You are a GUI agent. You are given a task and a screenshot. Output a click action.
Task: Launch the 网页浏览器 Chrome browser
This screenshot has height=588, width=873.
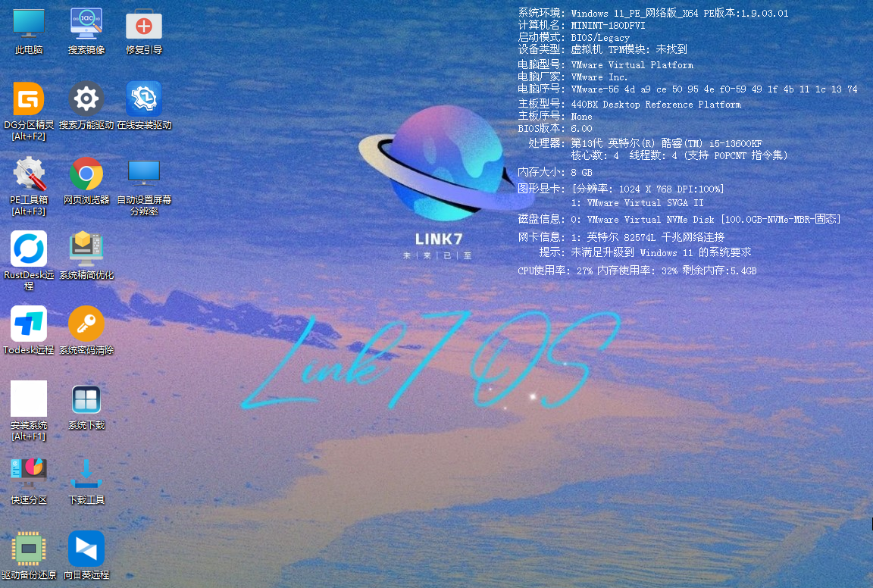point(86,174)
